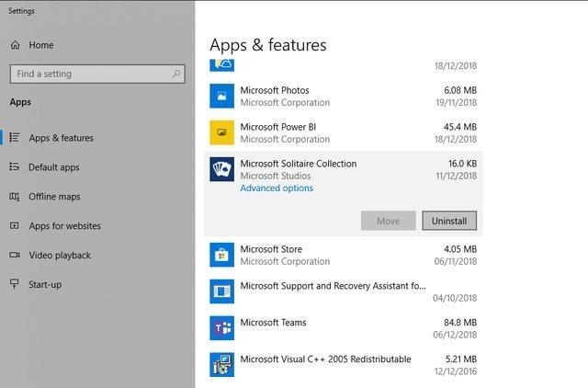Viewport: 588px width, 388px height.
Task: Click the partially visible OneDrive cloud icon
Action: point(222,65)
